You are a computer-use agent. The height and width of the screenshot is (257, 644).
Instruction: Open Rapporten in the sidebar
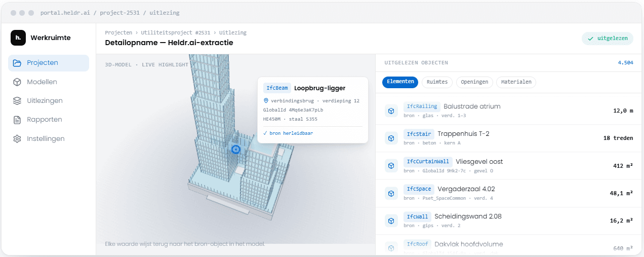49,120
